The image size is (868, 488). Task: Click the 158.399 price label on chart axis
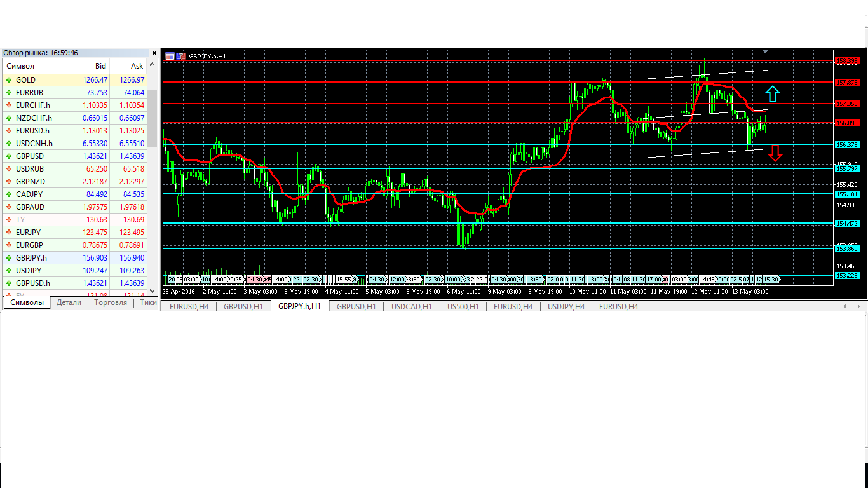[847, 61]
